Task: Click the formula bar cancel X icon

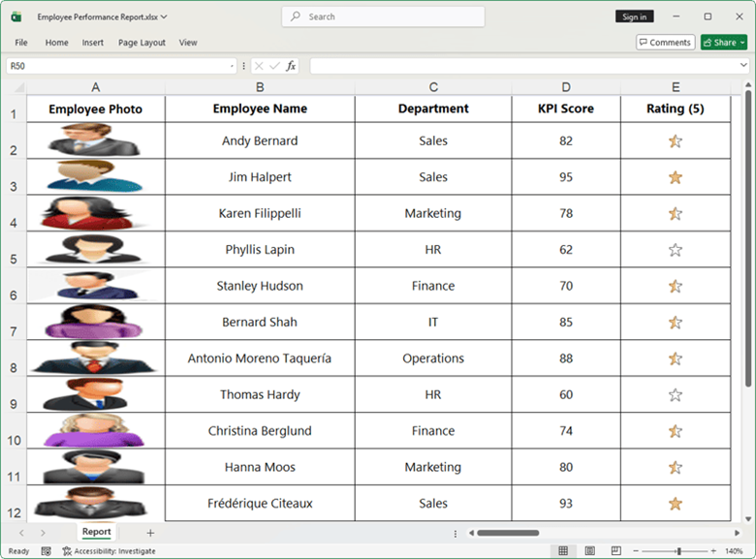Action: click(259, 66)
